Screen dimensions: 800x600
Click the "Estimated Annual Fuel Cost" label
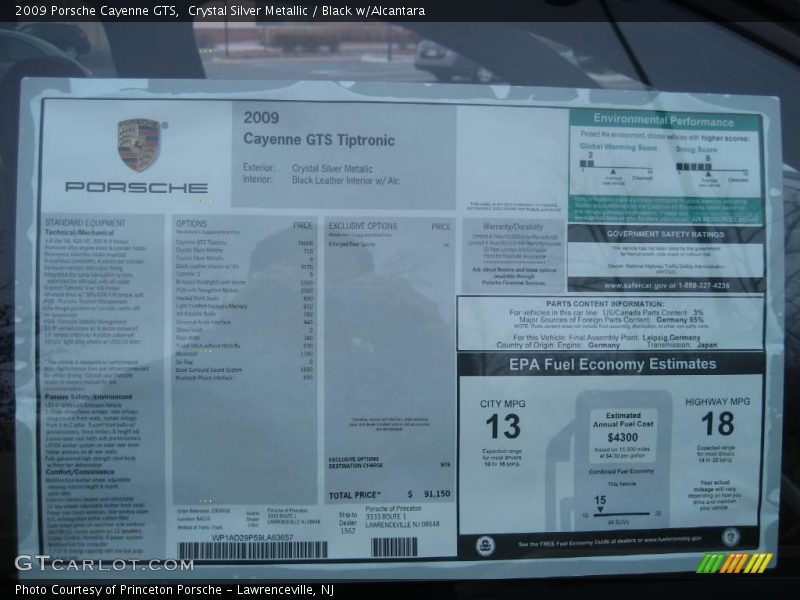click(623, 420)
